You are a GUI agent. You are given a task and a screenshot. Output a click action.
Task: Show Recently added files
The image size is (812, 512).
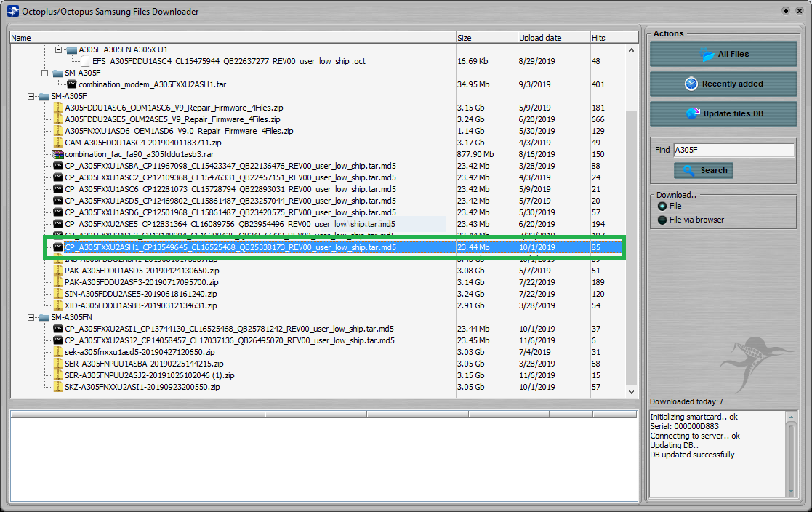coord(723,84)
